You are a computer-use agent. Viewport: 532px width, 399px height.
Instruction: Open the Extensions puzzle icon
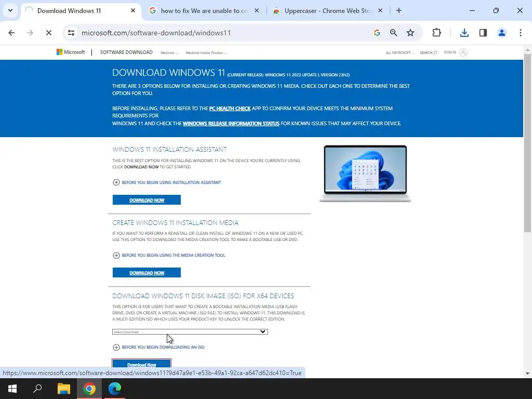tap(436, 33)
